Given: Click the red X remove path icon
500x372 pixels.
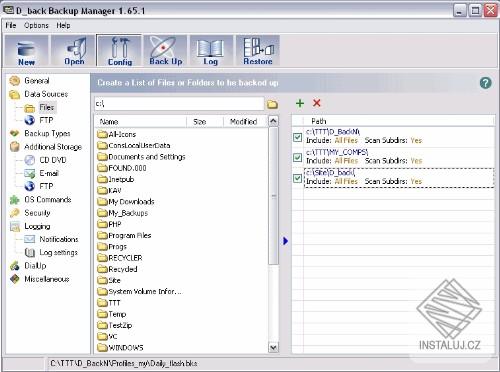Looking at the screenshot, I should [x=317, y=103].
